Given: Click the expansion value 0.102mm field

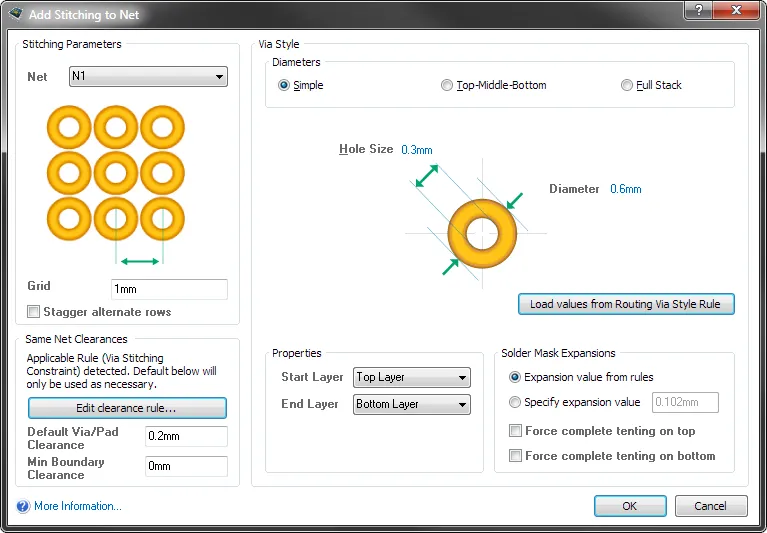Looking at the screenshot, I should (x=685, y=402).
